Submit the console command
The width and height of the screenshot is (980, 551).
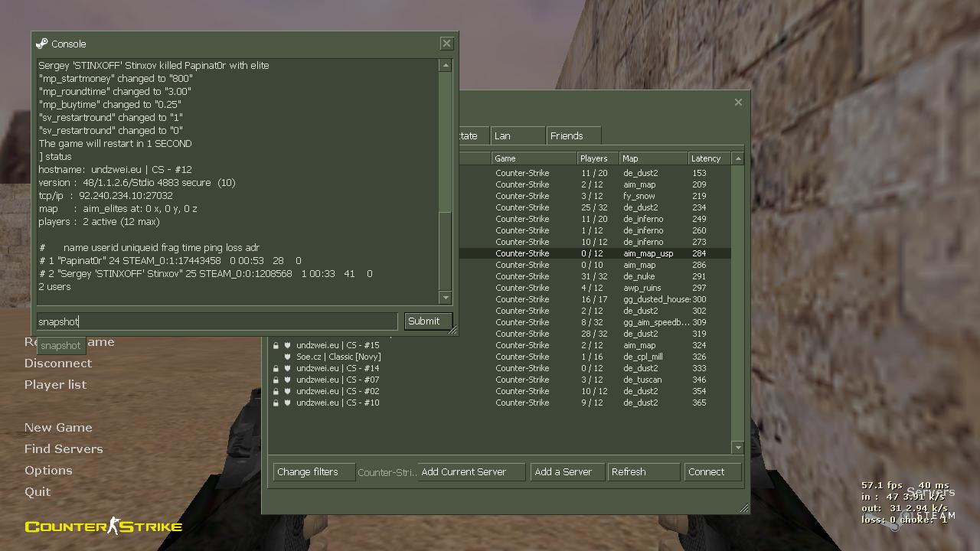point(428,321)
